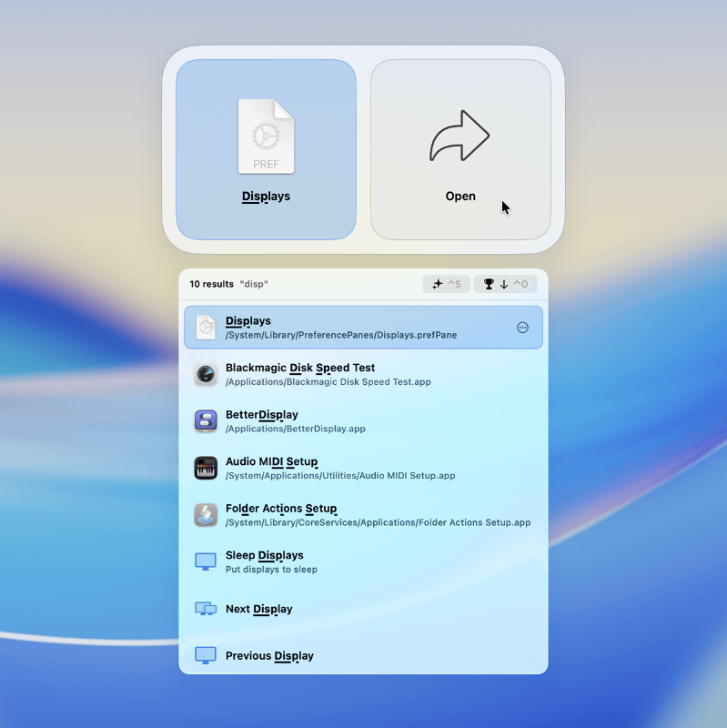Screen dimensions: 727x728
Task: Click the '10 results' count label
Action: tap(211, 284)
